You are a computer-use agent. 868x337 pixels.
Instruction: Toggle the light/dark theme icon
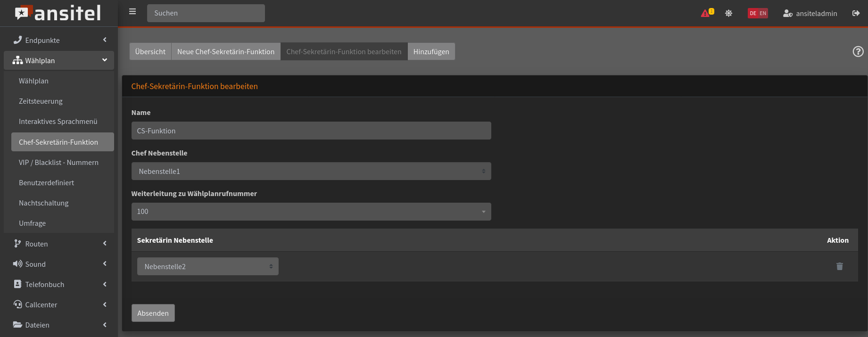[728, 13]
